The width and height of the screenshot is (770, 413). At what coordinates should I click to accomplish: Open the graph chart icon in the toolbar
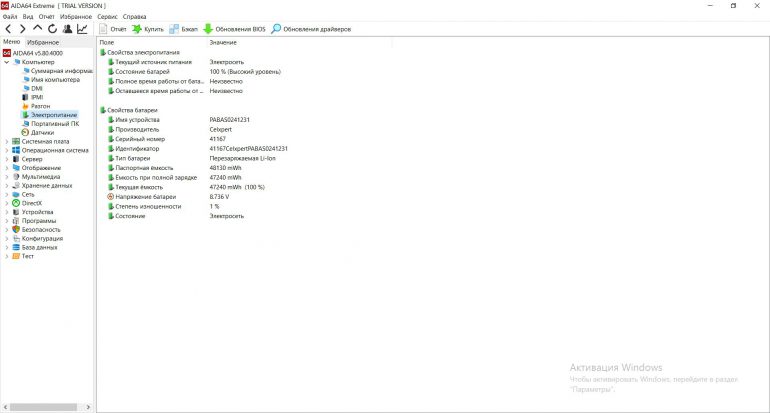82,29
